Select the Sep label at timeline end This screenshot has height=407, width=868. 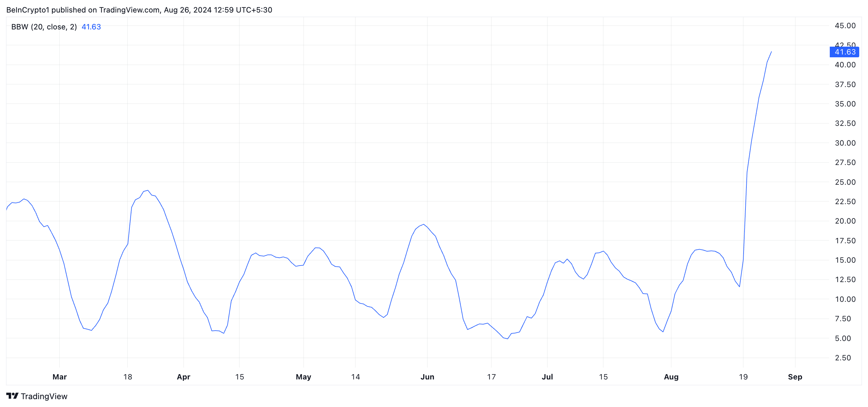[x=796, y=377]
